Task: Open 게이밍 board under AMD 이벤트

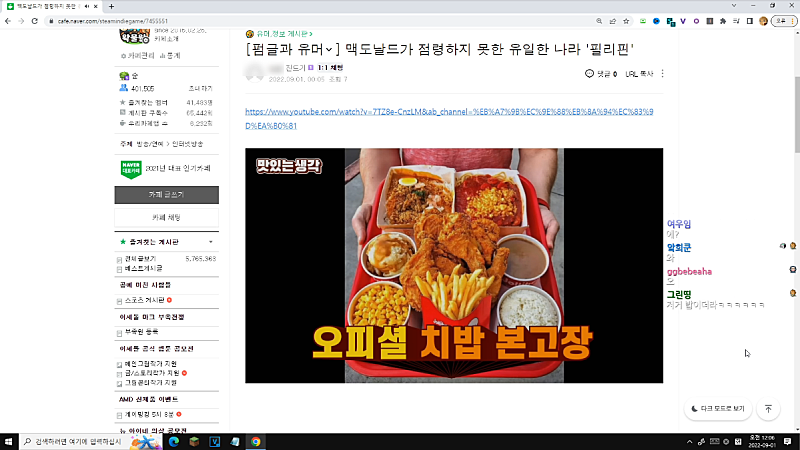Action: coord(149,414)
